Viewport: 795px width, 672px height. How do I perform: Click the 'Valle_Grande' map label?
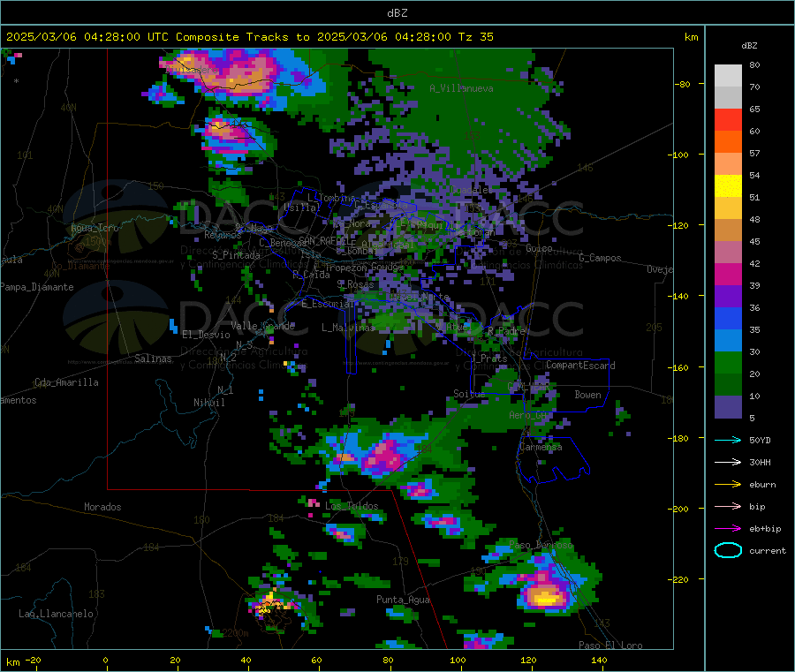coord(262,326)
